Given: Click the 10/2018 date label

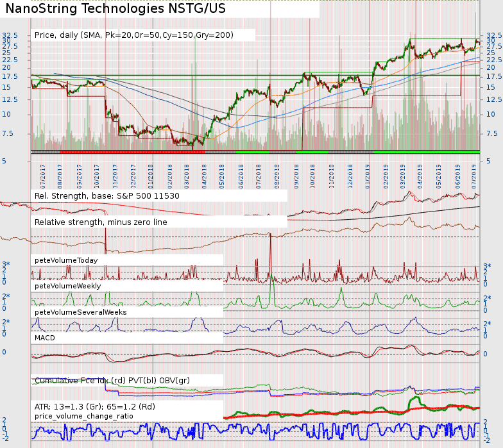Looking at the screenshot, I should coord(312,176).
